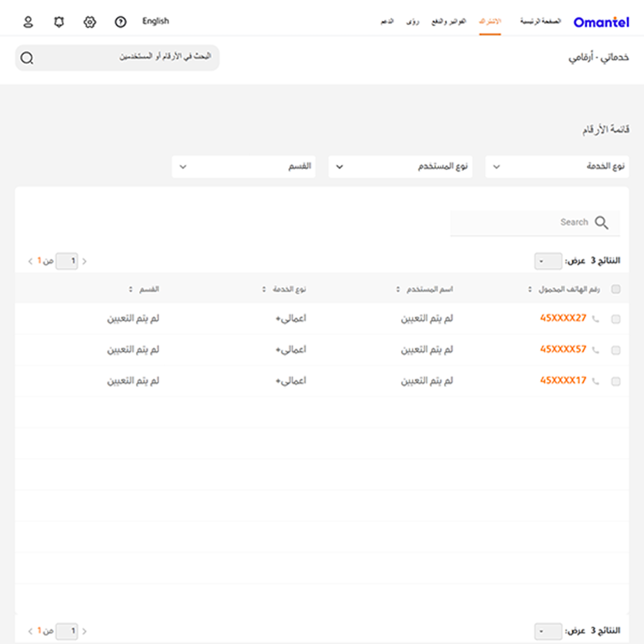Tick the checkbox for number 45XXXX17
The width and height of the screenshot is (644, 644).
pos(616,381)
